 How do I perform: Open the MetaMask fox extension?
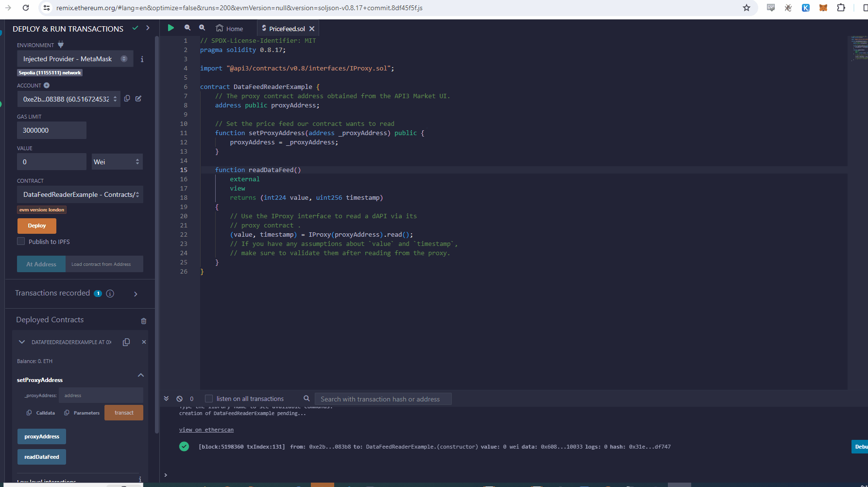[823, 8]
